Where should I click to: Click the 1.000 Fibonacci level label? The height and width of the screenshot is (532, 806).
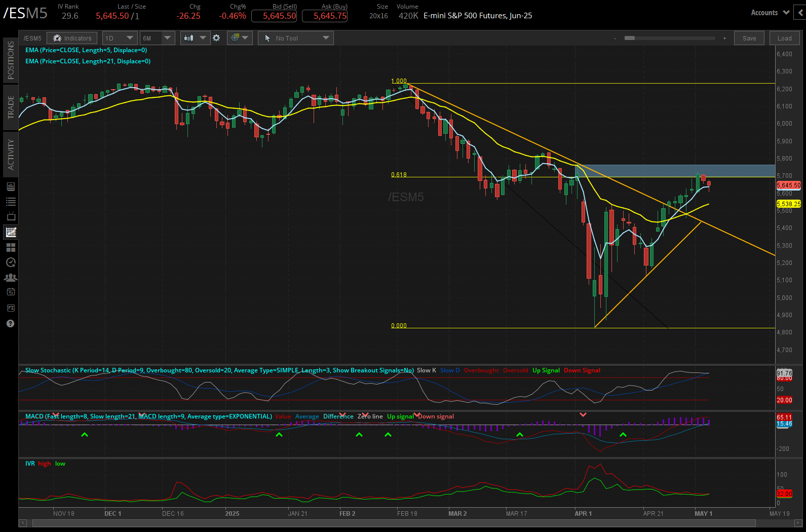399,81
